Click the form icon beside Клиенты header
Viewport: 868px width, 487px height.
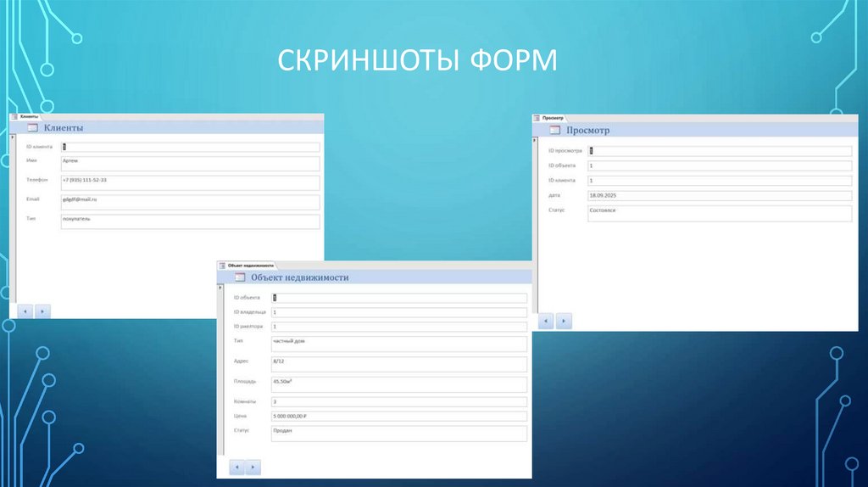tap(33, 128)
